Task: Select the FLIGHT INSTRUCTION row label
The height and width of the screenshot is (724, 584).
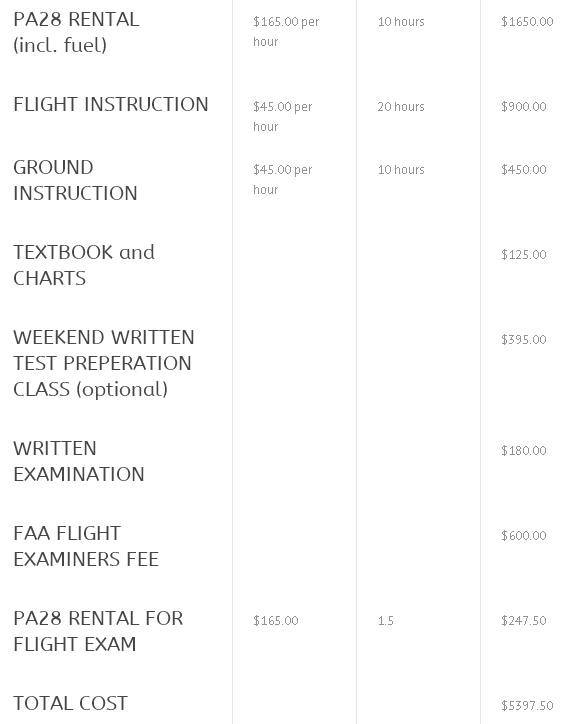Action: tap(111, 104)
